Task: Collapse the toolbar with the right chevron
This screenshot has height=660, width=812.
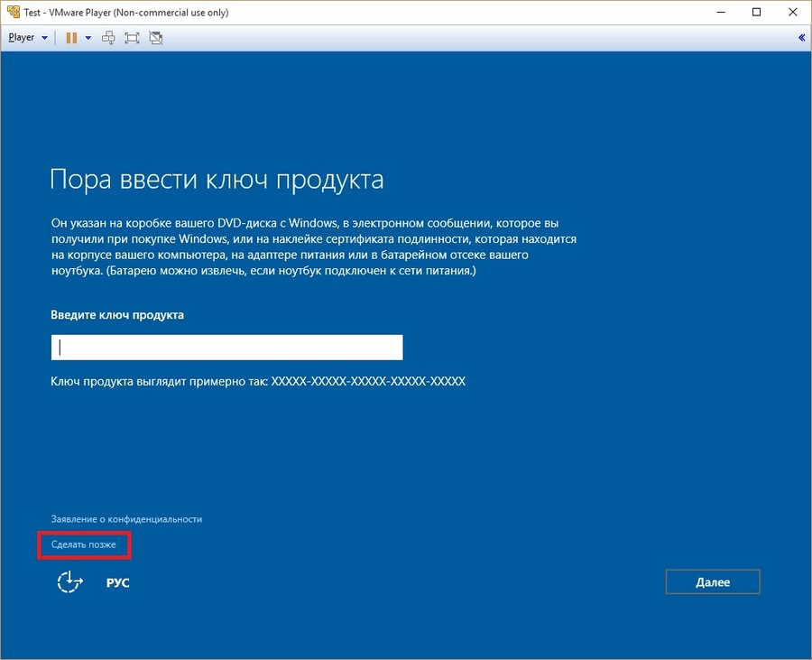Action: [801, 37]
